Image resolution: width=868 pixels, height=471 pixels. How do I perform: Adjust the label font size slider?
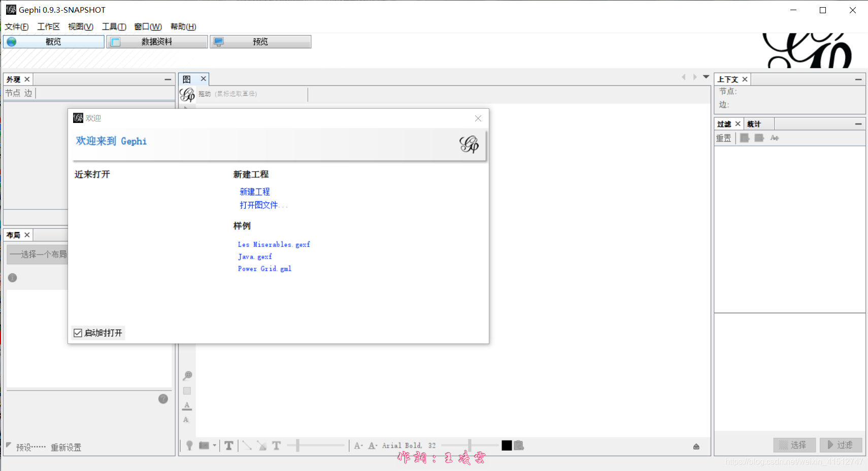[470, 446]
